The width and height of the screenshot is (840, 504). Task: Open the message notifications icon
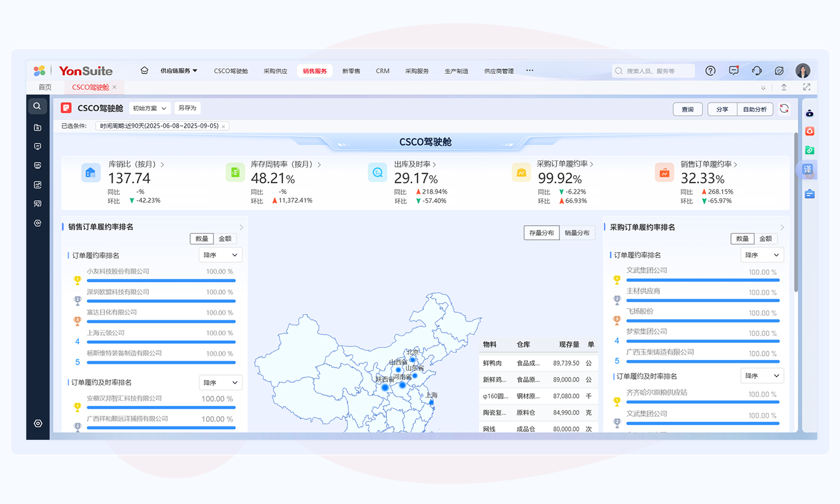tap(733, 71)
